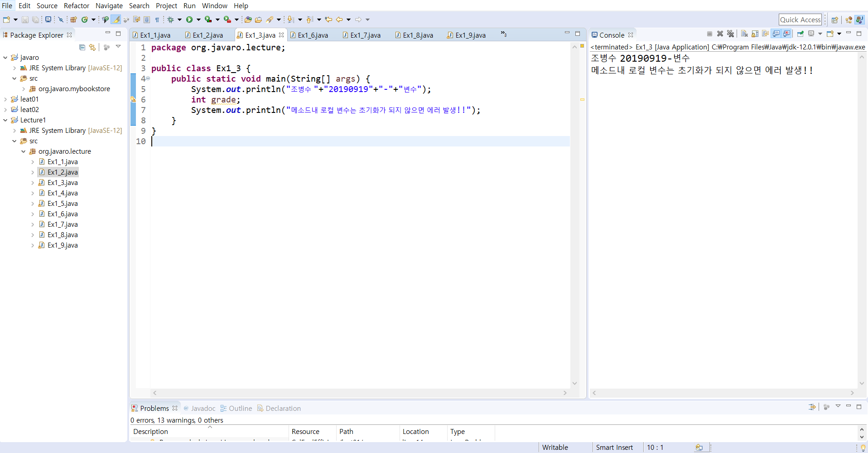Click the Coverage run icon
The height and width of the screenshot is (453, 868).
click(x=208, y=19)
